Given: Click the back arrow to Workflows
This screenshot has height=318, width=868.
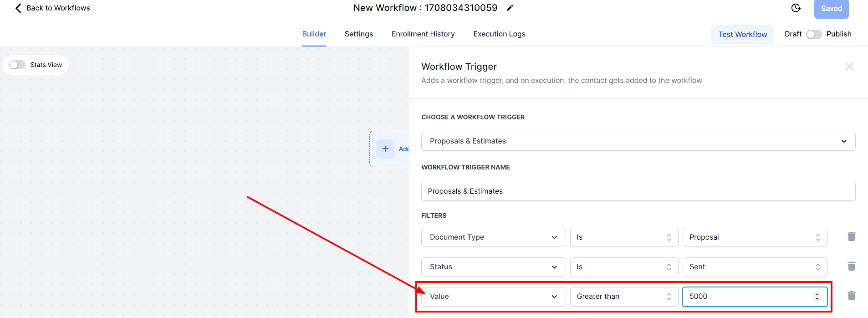Looking at the screenshot, I should (x=18, y=8).
